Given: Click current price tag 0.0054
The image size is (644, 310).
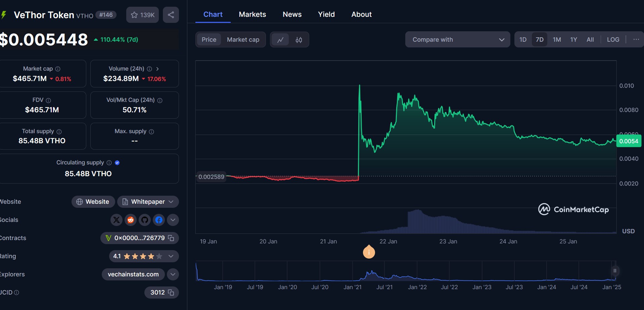Looking at the screenshot, I should point(629,141).
